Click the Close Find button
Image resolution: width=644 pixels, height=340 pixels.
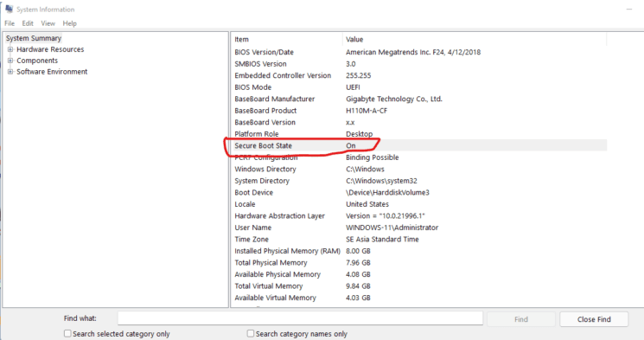594,319
